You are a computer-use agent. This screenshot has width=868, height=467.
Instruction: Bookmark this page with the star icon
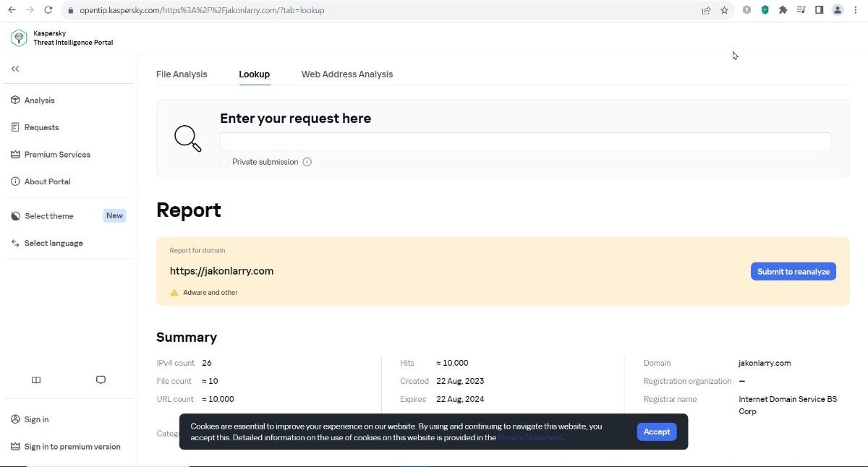(724, 10)
